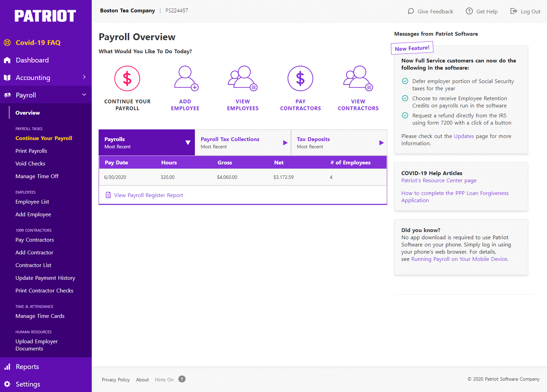This screenshot has height=392, width=547.
Task: Click the Pay Contractors dollar icon
Action: pos(300,79)
